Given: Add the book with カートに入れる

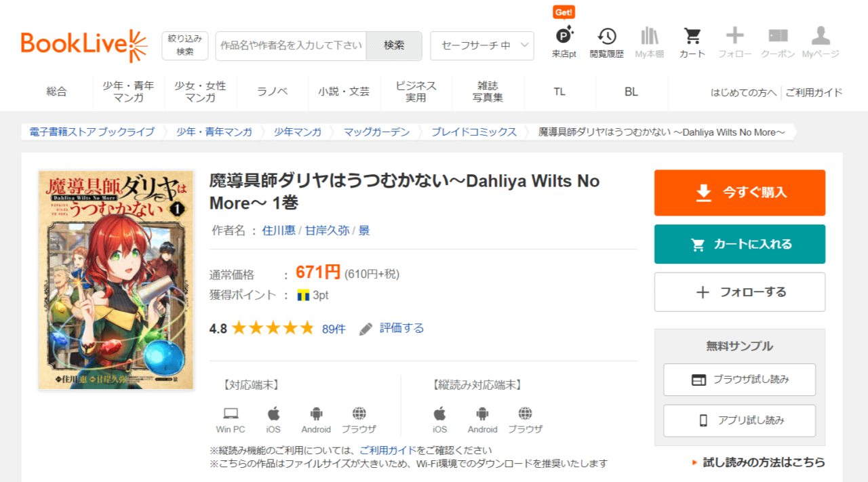Looking at the screenshot, I should [x=739, y=244].
